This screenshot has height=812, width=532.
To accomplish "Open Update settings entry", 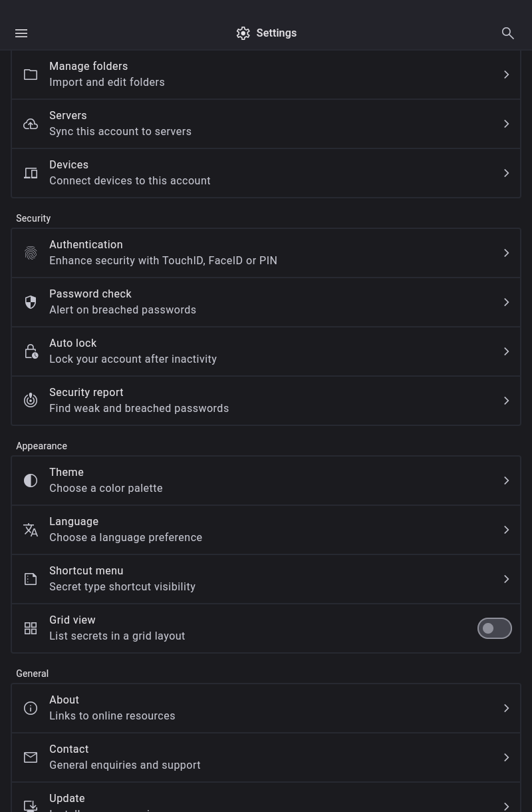I will point(266,801).
